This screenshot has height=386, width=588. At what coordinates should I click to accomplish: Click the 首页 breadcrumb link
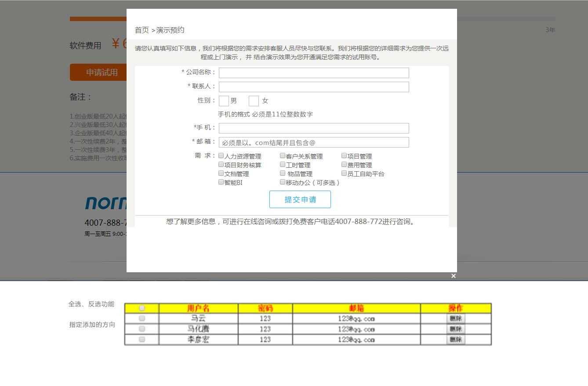click(142, 30)
